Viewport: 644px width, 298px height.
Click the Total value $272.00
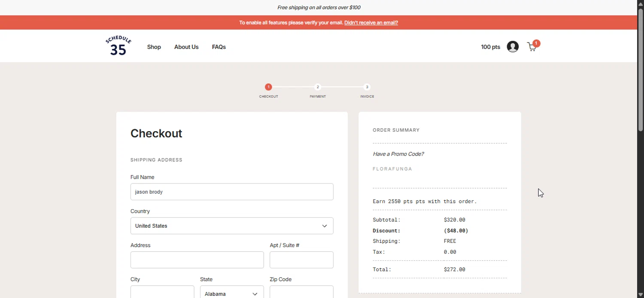point(454,270)
